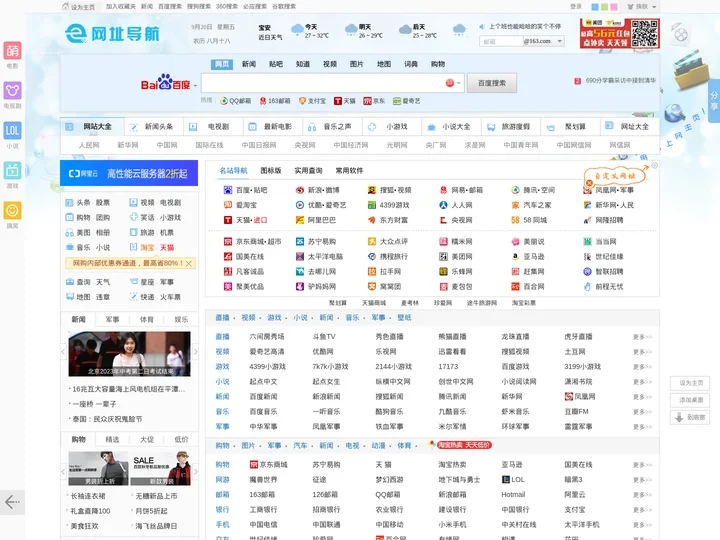Click the 携程旅行 icon

[372, 256]
